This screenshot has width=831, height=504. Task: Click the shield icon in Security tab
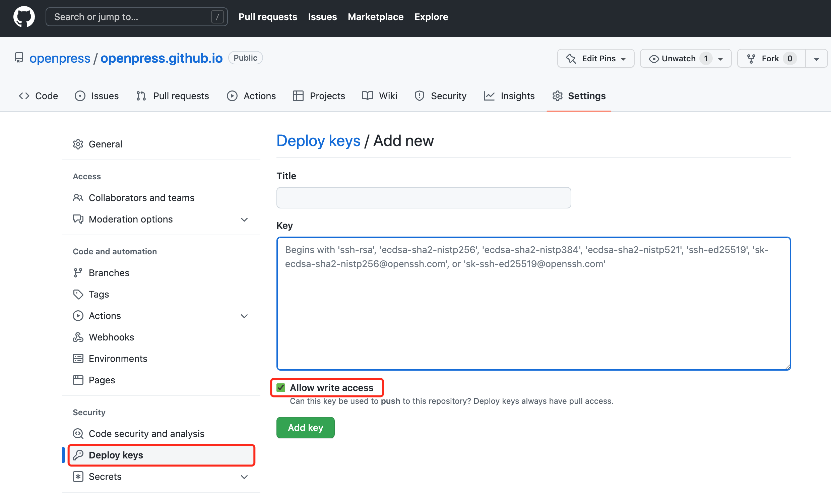(x=419, y=96)
